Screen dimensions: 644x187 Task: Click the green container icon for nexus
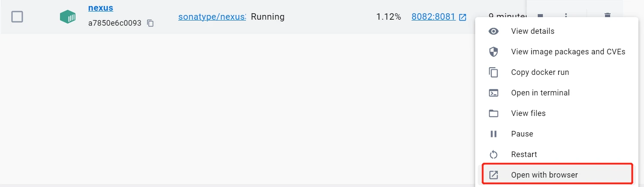pyautogui.click(x=67, y=17)
